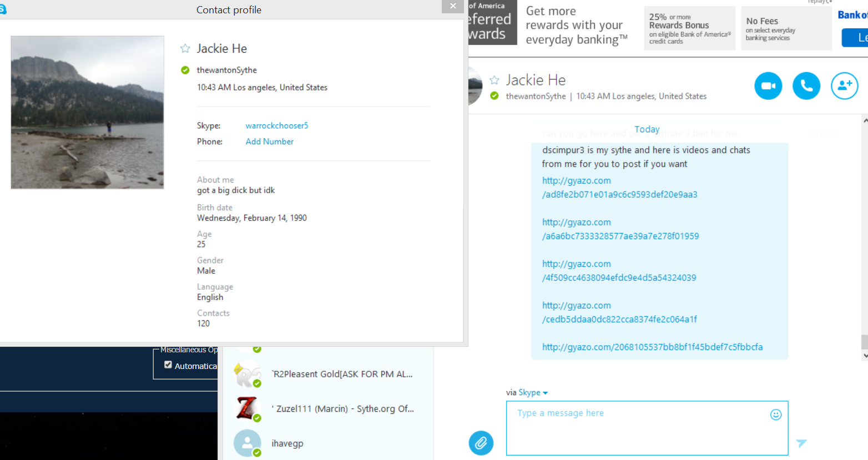Open Jackie He's profile picture thumbnail
868x460 pixels.
coord(87,113)
